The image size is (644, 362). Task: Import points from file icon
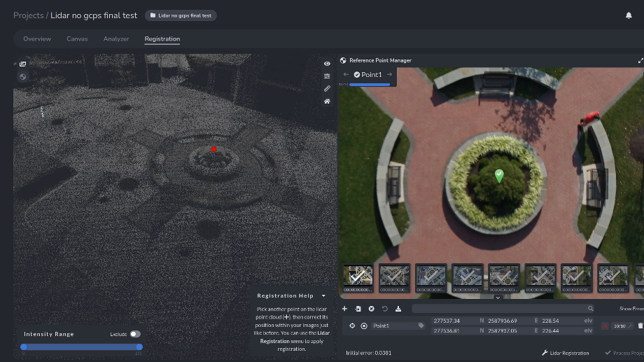[x=358, y=309]
